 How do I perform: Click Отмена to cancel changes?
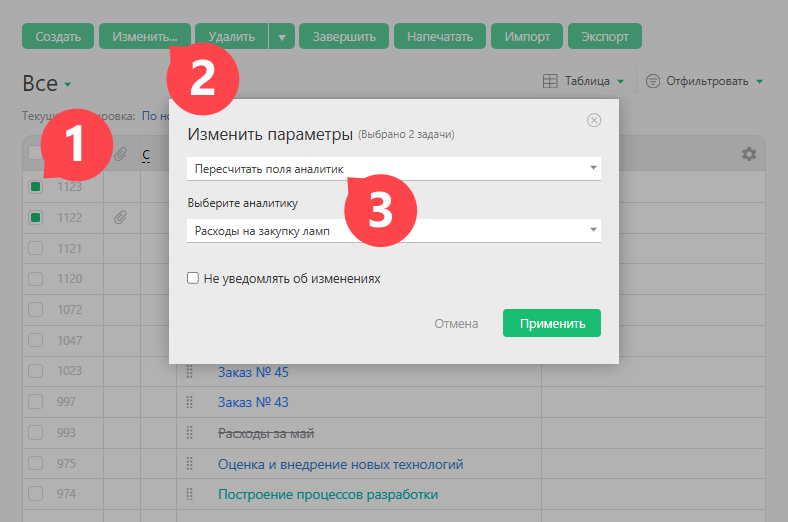click(x=456, y=323)
